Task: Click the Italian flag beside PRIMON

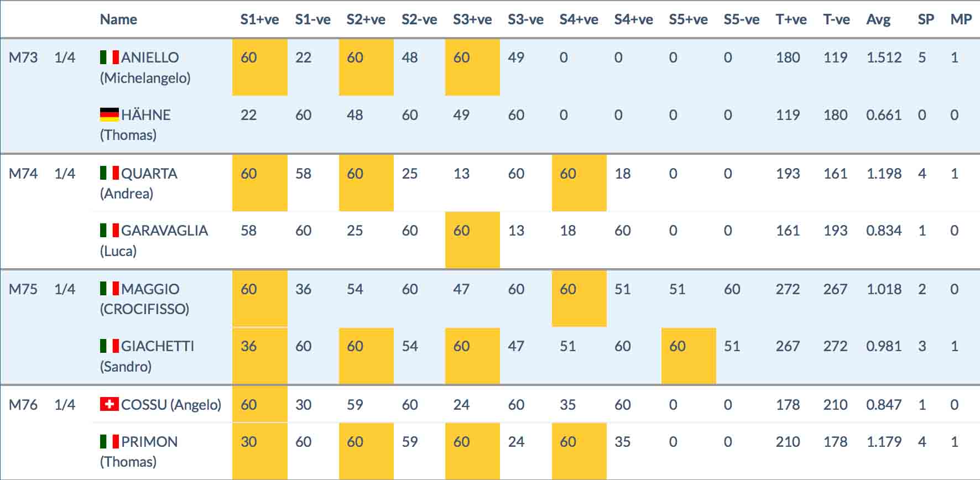Action: (110, 441)
